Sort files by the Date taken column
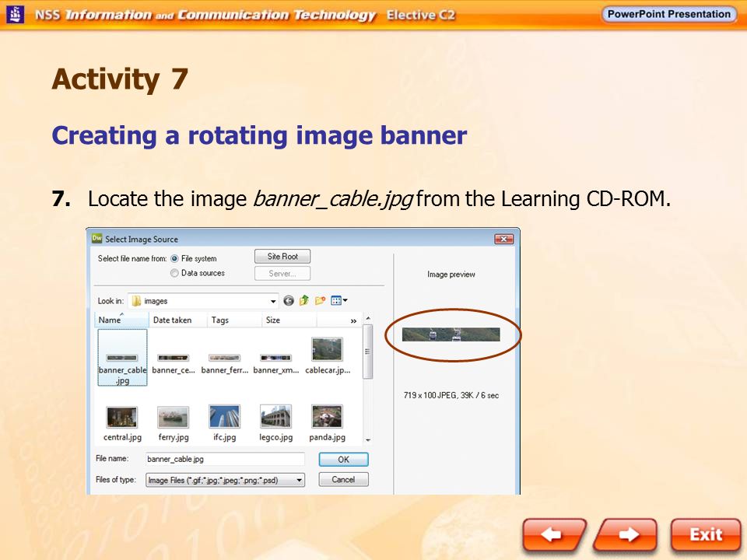This screenshot has width=747, height=560. click(x=178, y=320)
